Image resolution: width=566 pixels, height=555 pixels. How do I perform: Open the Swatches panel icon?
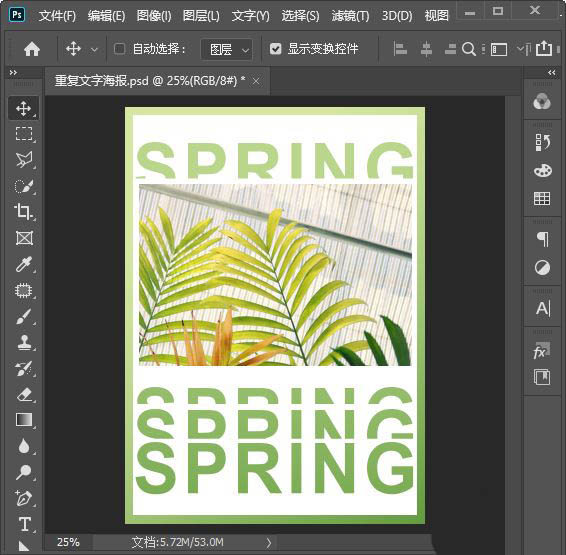click(542, 198)
